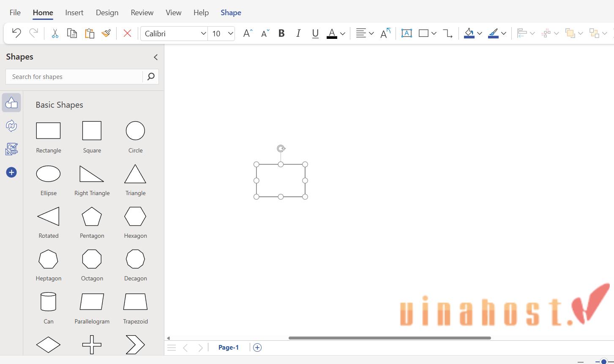The width and height of the screenshot is (614, 364).
Task: Open font color dropdown arrow
Action: [x=343, y=34]
